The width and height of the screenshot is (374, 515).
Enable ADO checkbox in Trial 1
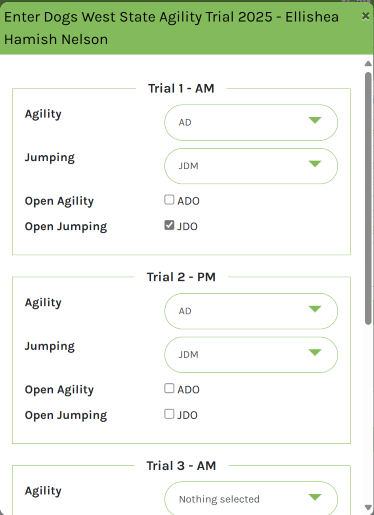[169, 200]
